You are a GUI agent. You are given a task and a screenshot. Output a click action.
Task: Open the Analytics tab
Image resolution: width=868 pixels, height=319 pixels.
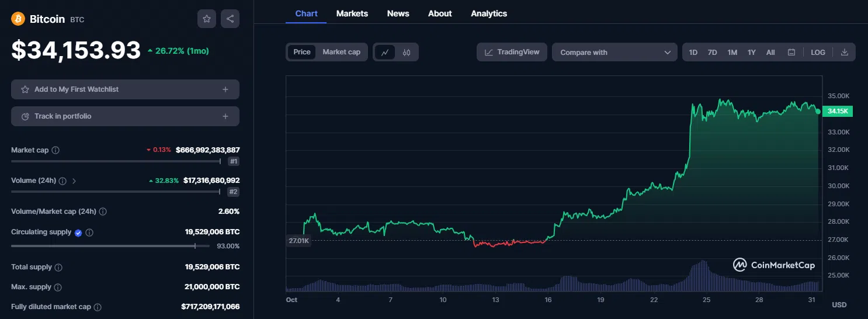[x=489, y=13]
